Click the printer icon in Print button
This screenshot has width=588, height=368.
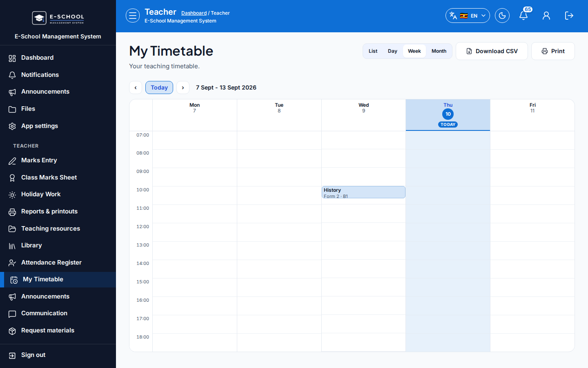tap(545, 51)
